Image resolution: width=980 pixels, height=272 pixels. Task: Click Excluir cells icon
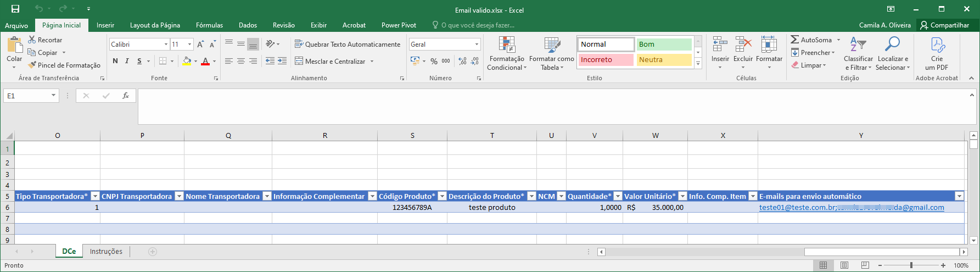743,45
